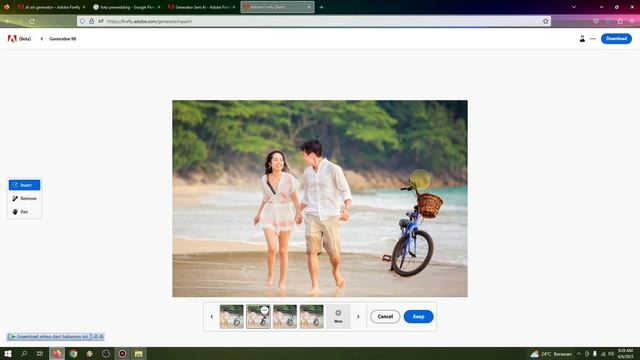640x360 pixels.
Task: Show next variations with the right chevron
Action: (x=358, y=316)
